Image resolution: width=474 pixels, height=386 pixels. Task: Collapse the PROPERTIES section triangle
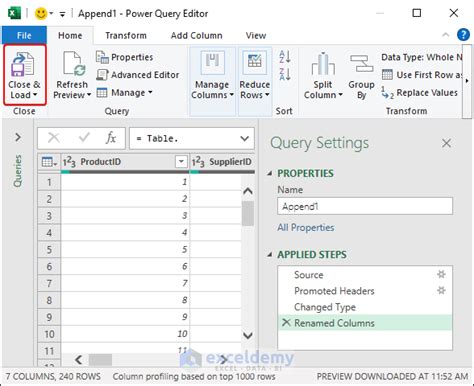coord(270,173)
